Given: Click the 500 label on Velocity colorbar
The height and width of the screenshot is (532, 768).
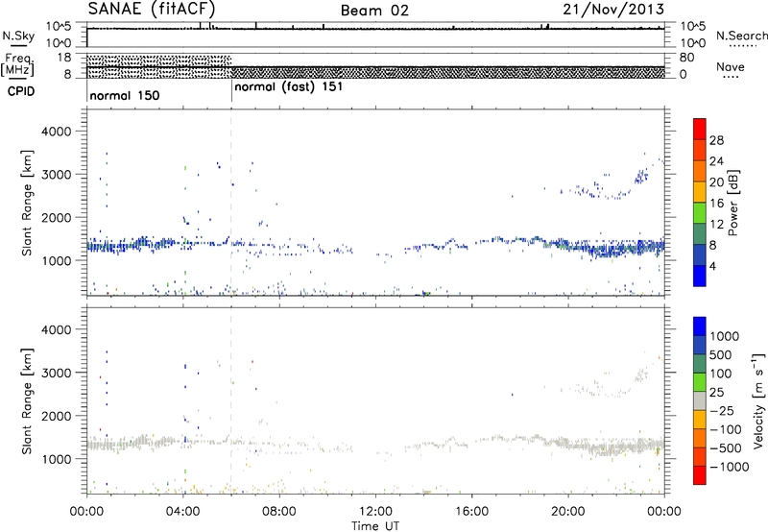Looking at the screenshot, I should [x=720, y=355].
